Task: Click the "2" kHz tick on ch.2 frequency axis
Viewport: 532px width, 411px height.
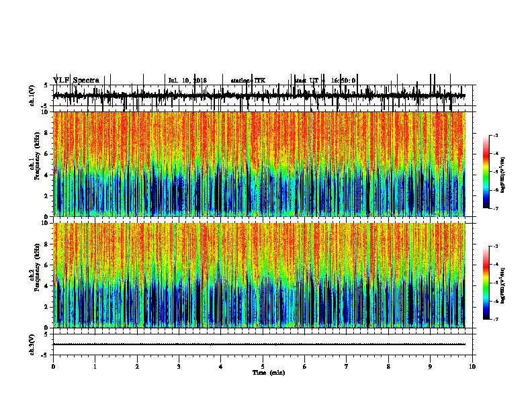Action: (46, 307)
